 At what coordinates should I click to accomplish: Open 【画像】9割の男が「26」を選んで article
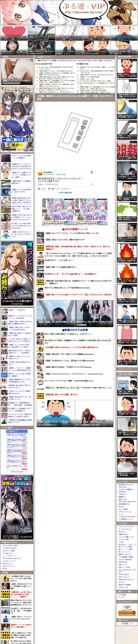[x=69, y=354]
